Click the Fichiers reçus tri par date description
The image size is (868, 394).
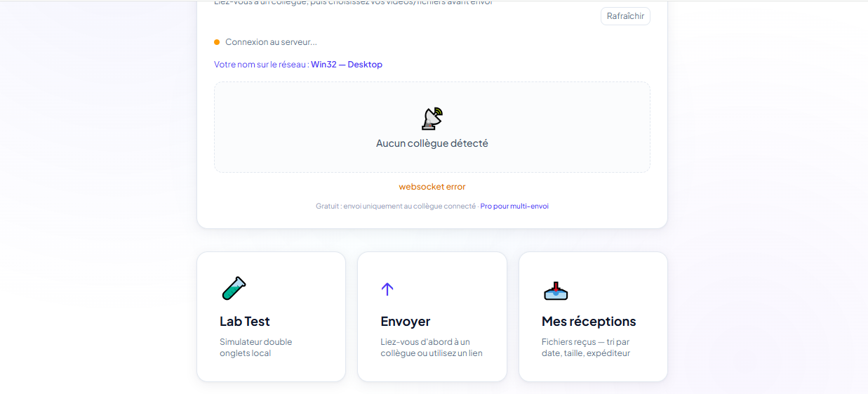586,348
